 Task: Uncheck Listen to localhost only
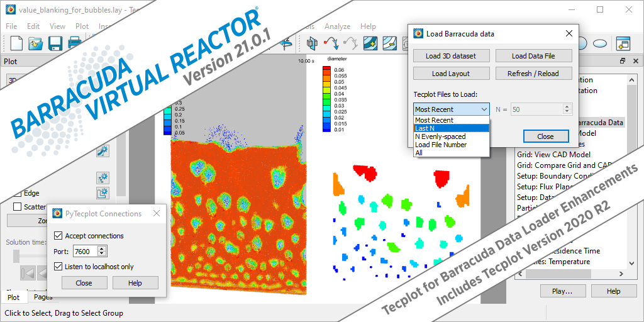coord(58,267)
